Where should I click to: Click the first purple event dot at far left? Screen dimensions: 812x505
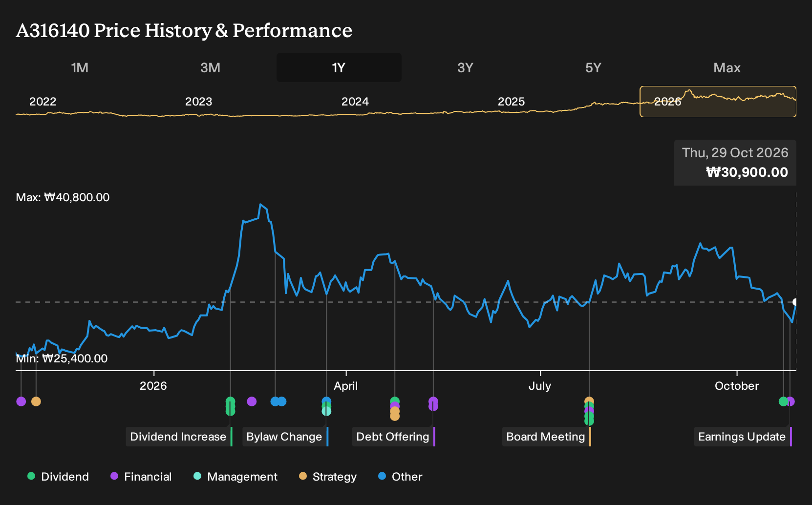21,401
